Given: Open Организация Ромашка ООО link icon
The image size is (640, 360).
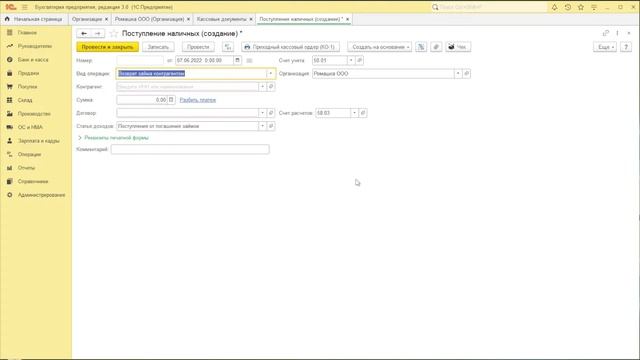Looking at the screenshot, I should tap(467, 73).
